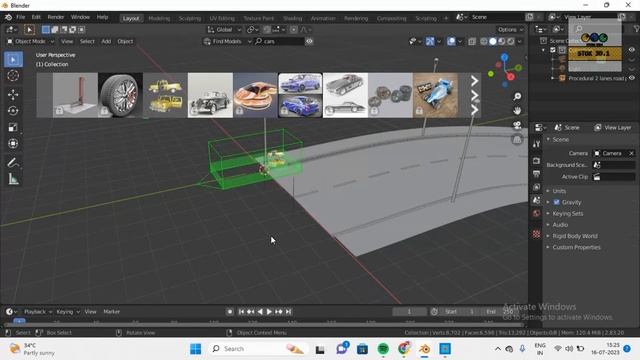Select the Scale tool
Image resolution: width=640 pixels, height=360 pixels.
(13, 127)
